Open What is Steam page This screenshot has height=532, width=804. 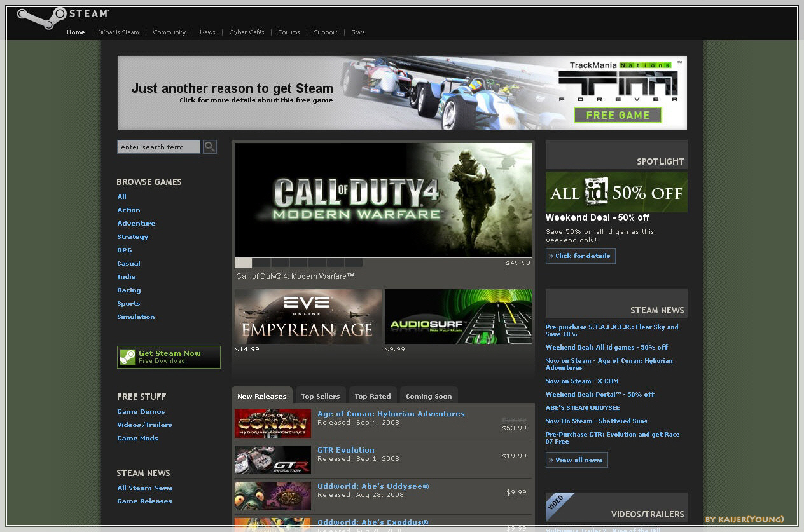(x=119, y=32)
